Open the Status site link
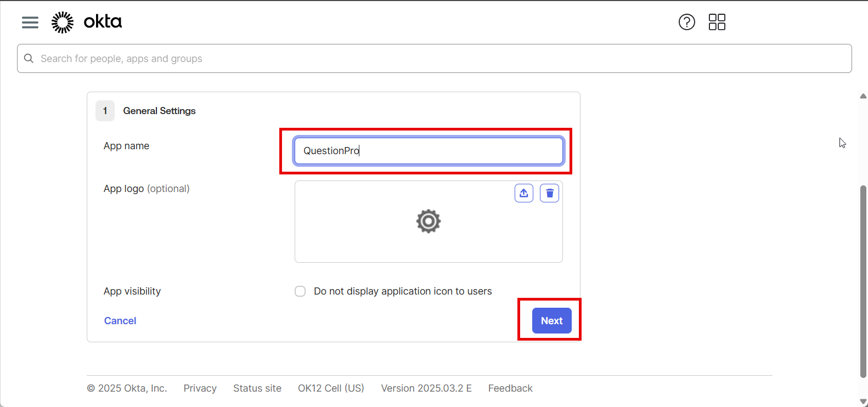Screen dimensions: 868x407 click(257, 388)
